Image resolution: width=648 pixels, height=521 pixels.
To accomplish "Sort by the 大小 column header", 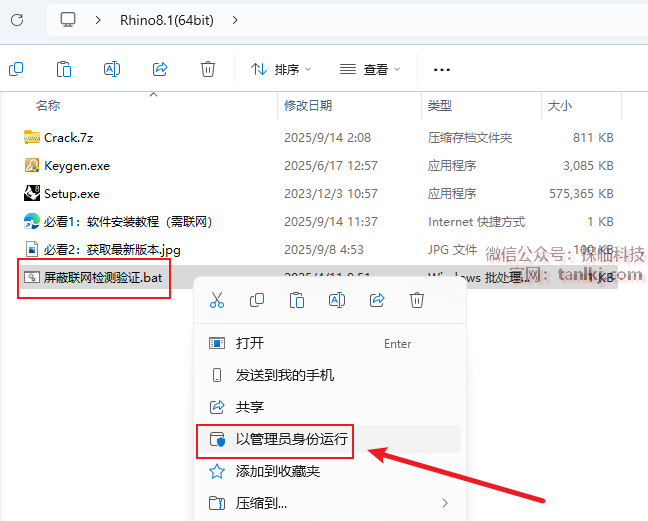I will point(560,106).
